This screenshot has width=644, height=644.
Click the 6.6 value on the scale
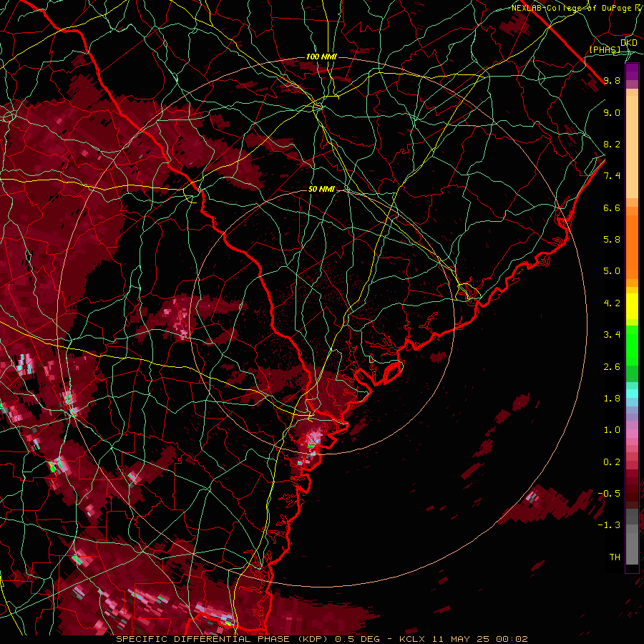pyautogui.click(x=612, y=208)
